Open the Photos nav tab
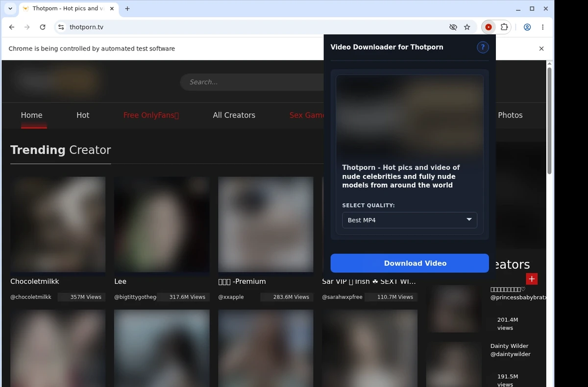Image resolution: width=588 pixels, height=387 pixels. [x=510, y=115]
